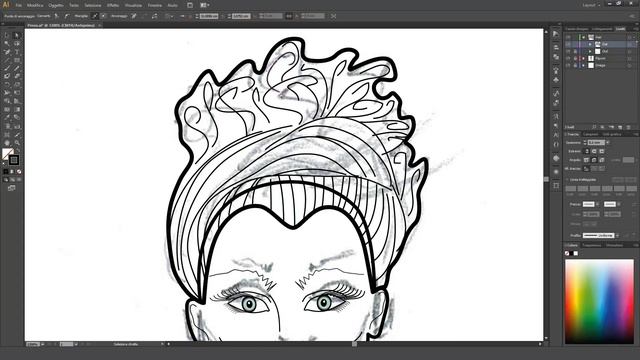
Task: Expand the Figure layer disclosure triangle
Action: click(x=584, y=58)
